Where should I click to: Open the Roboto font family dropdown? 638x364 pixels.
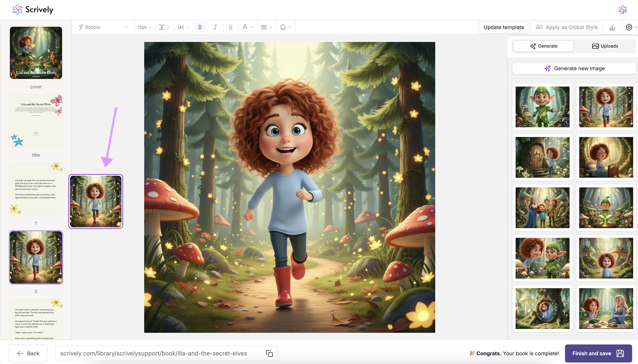[x=103, y=27]
